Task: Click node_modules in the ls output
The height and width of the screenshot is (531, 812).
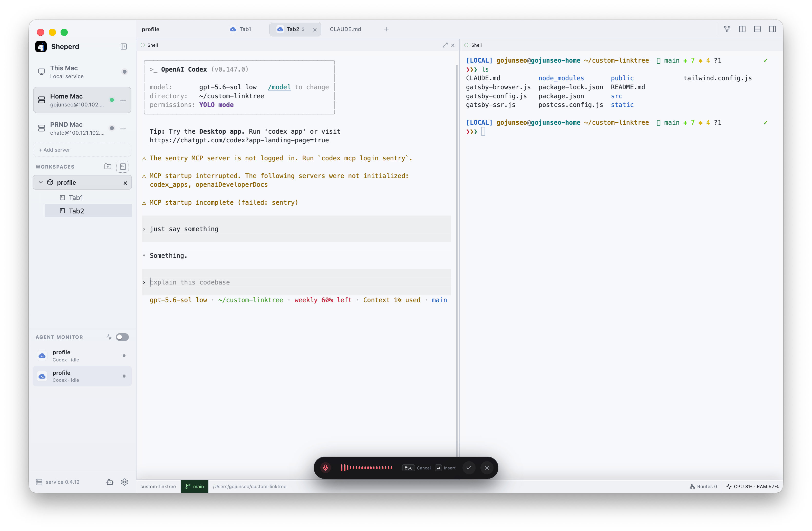Action: (x=561, y=78)
